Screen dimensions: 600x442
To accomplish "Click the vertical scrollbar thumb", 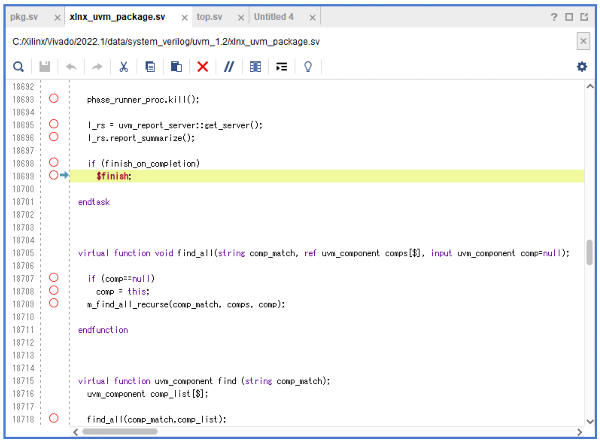I will pos(590,252).
